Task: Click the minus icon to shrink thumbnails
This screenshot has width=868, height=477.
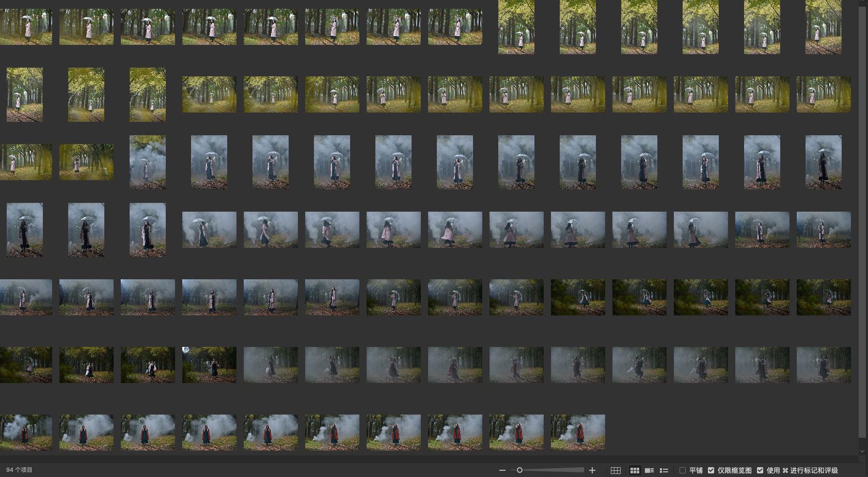Action: 502,470
